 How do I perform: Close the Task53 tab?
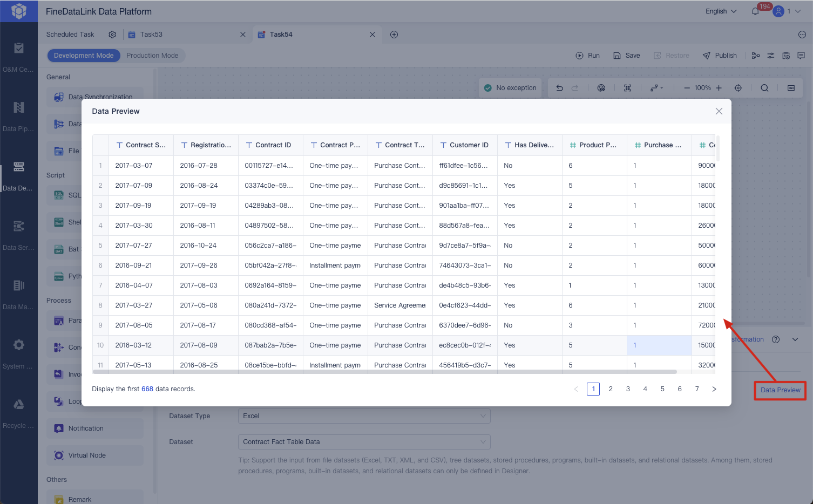coord(243,35)
